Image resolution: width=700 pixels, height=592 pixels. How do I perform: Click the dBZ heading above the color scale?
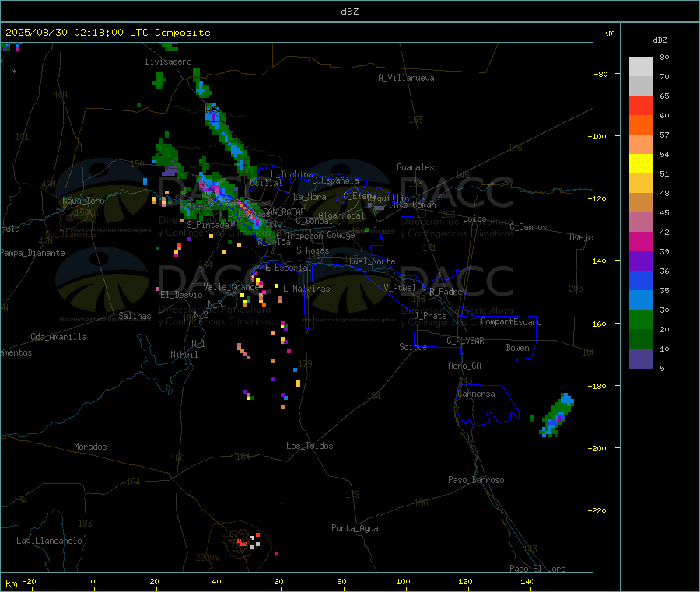660,40
